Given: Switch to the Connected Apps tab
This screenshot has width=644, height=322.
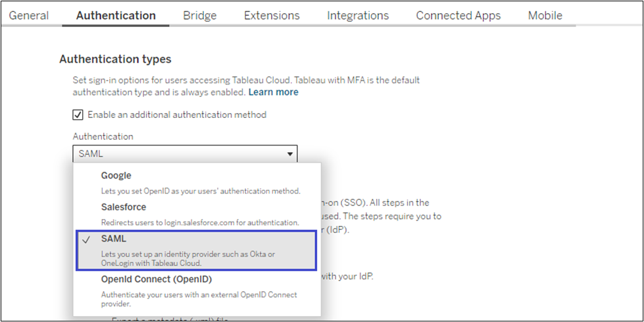Looking at the screenshot, I should click(x=458, y=15).
